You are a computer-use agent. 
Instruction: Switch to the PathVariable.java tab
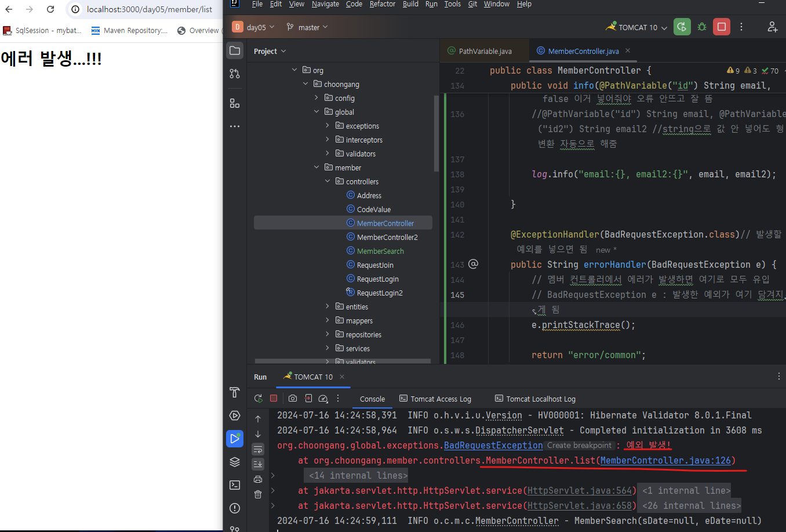485,51
